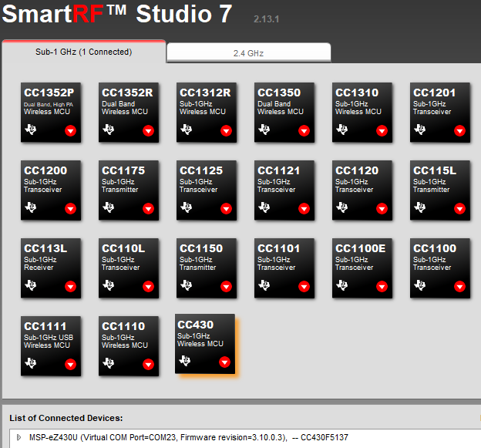This screenshot has height=448, width=481.
Task: Open the CC1352P device tile
Action: pos(51,113)
